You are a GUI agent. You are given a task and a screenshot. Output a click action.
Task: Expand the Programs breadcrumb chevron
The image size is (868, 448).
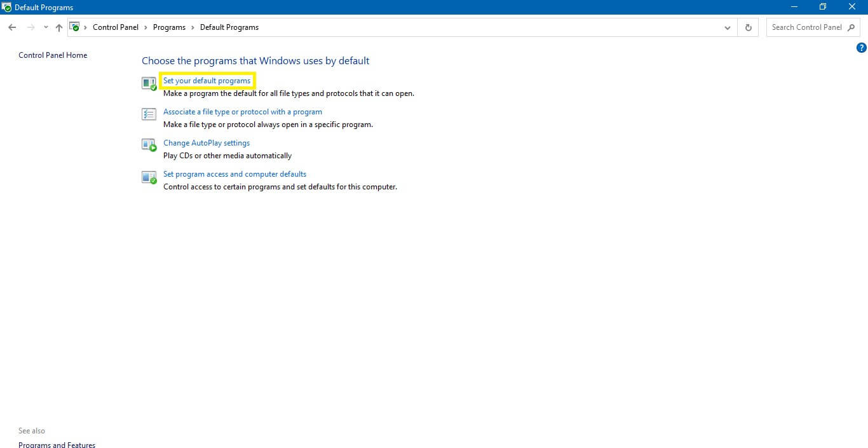click(x=193, y=27)
